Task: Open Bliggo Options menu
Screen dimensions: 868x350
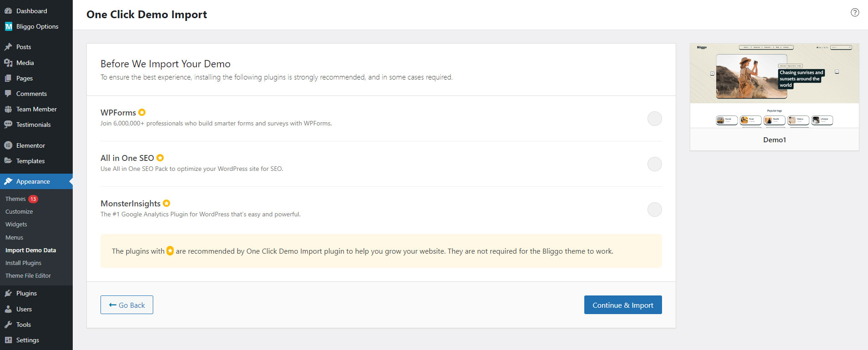Action: (36, 26)
